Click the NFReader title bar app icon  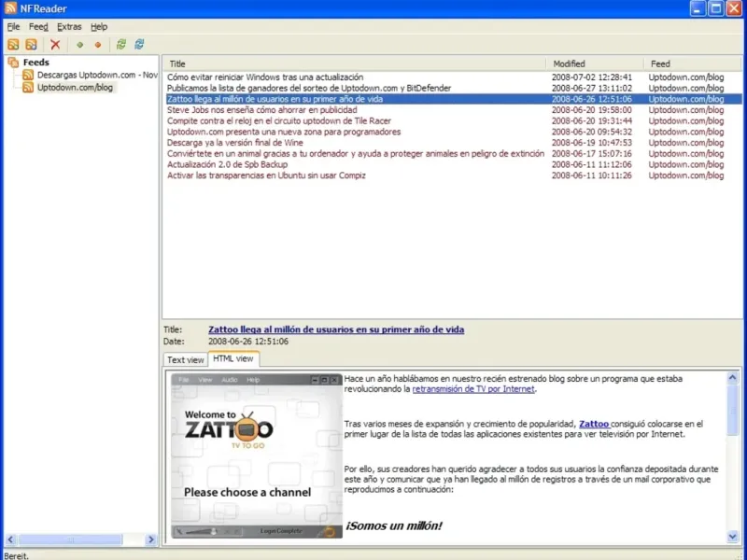coord(10,8)
